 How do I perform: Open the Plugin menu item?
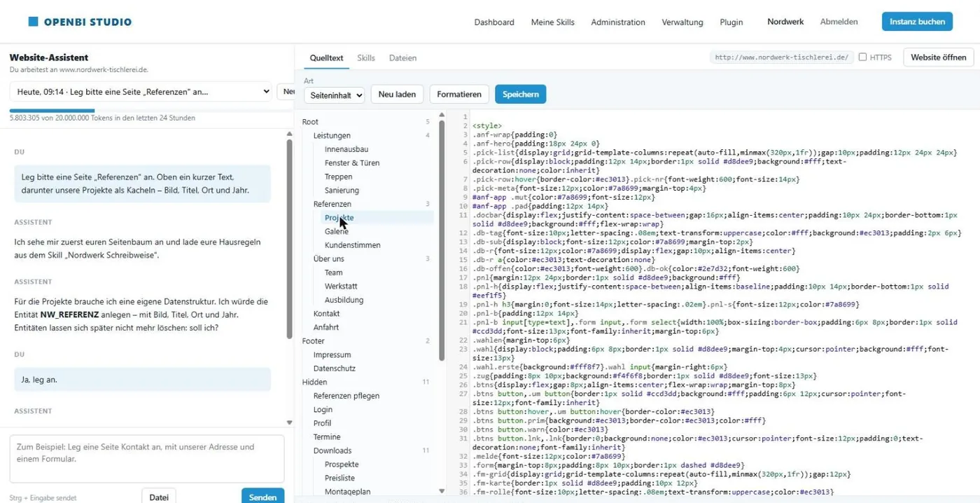click(731, 22)
